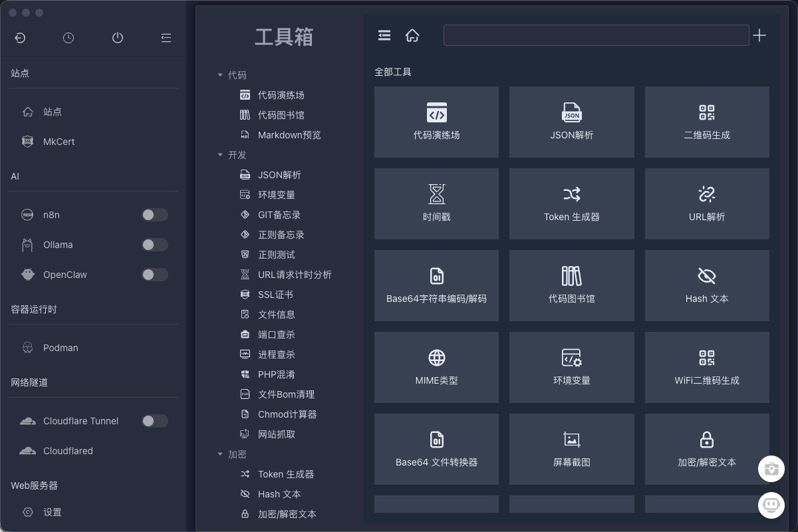This screenshot has width=798, height=532.
Task: Click the toolbox search input field
Action: pos(596,35)
